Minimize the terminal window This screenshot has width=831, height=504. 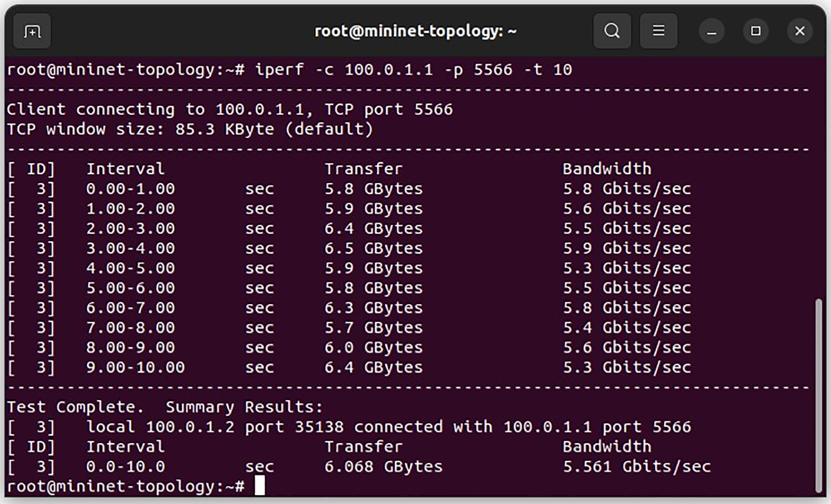point(712,32)
